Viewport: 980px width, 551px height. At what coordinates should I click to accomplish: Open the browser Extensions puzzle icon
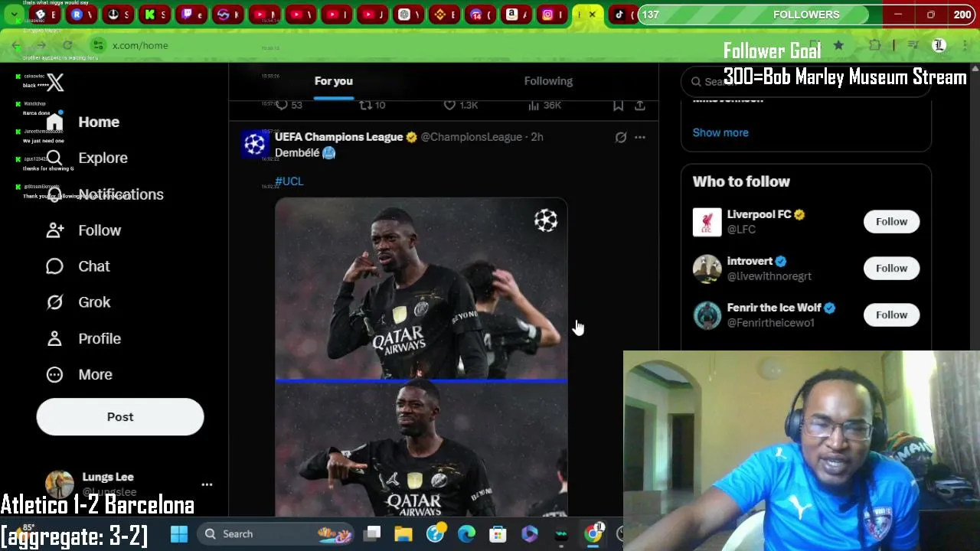pos(874,46)
